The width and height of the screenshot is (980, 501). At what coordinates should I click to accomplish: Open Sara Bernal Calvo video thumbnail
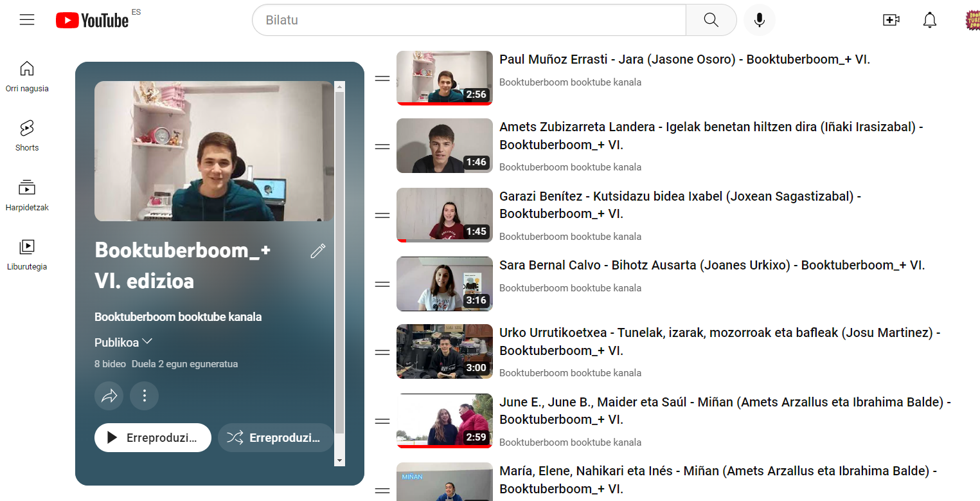[x=445, y=284]
